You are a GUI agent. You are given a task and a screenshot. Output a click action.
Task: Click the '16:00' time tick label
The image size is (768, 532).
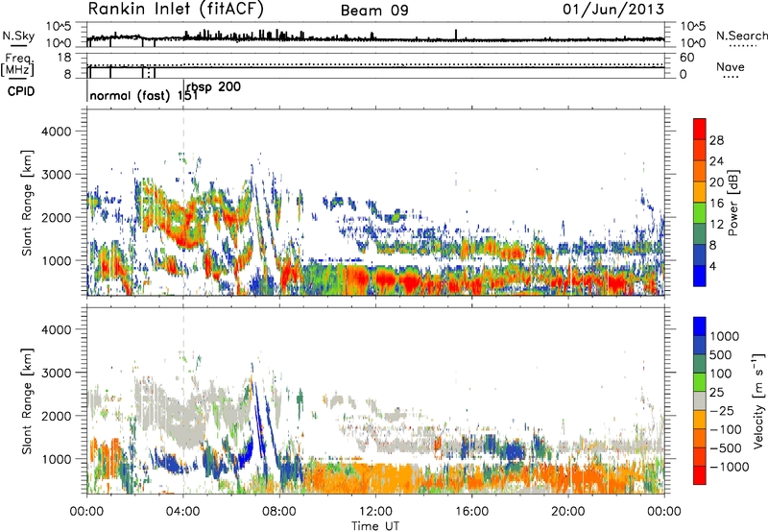tap(471, 512)
